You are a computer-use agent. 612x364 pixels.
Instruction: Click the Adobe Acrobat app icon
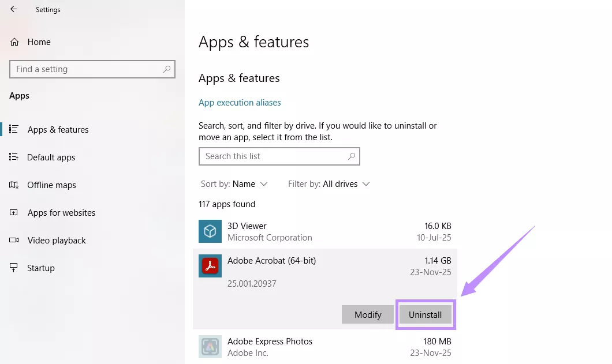(210, 266)
